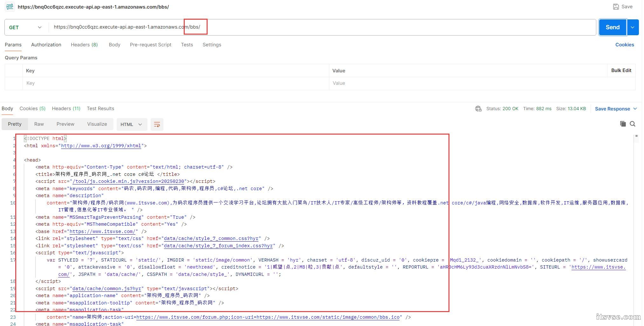The width and height of the screenshot is (644, 326).
Task: Open the GET method dropdown
Action: pos(26,27)
